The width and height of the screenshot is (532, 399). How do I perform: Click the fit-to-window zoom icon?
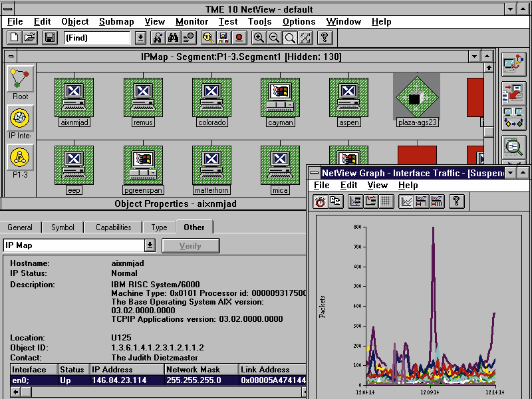tap(305, 38)
